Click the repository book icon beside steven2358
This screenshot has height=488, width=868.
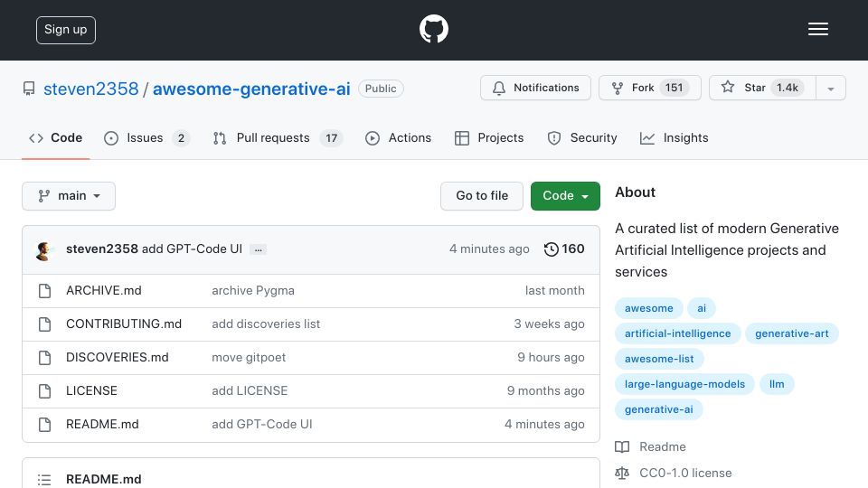[29, 89]
